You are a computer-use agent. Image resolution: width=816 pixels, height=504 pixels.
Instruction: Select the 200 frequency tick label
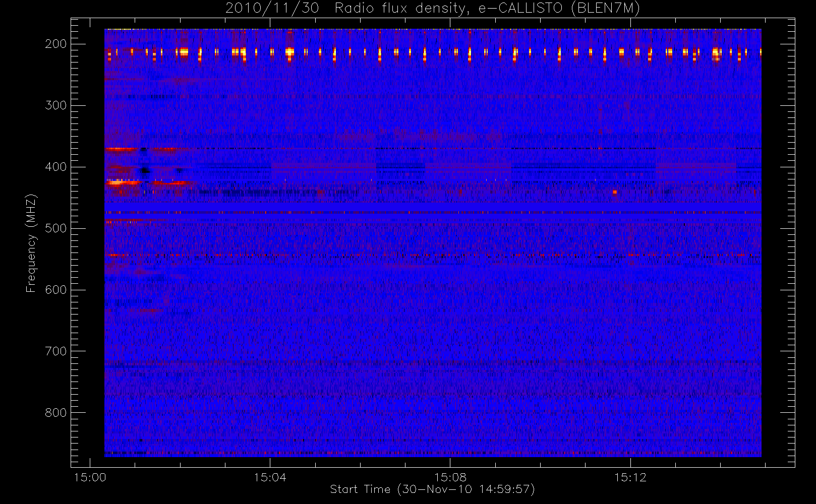(x=55, y=44)
